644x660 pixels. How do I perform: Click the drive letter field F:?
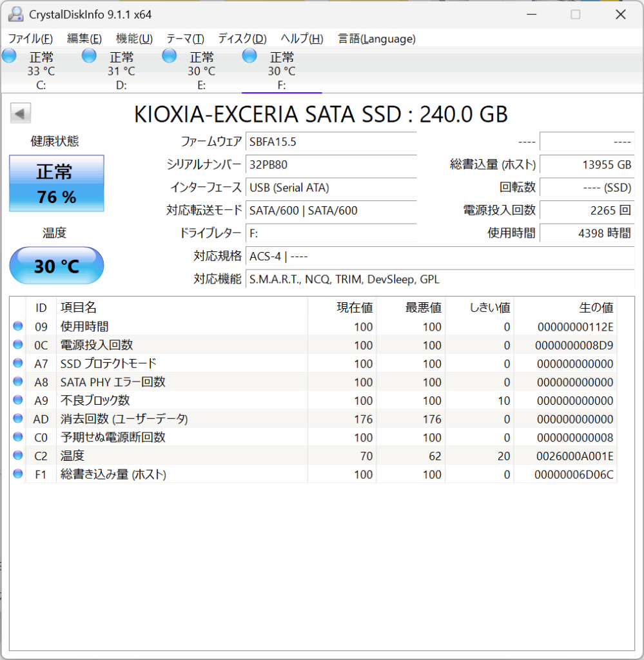point(331,233)
